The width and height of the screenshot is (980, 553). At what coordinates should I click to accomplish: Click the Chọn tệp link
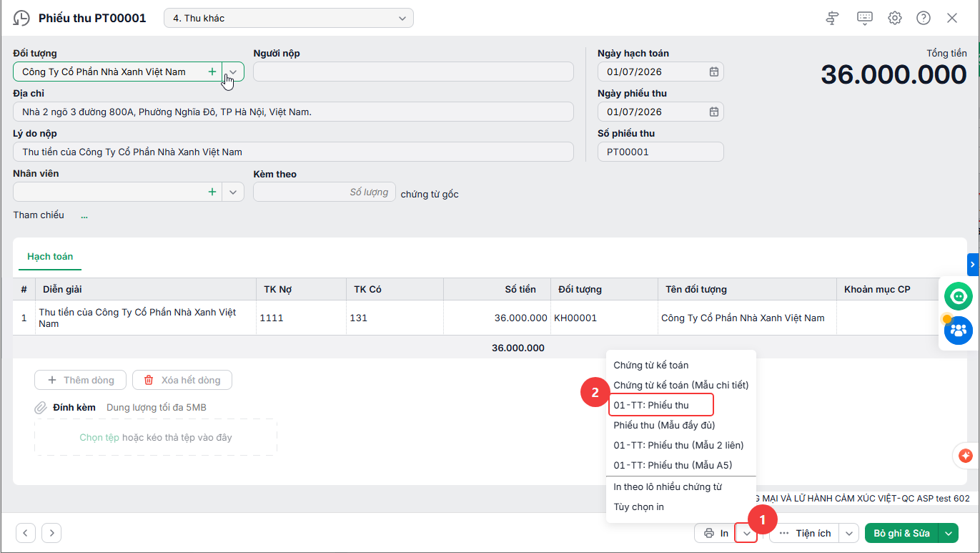coord(99,437)
